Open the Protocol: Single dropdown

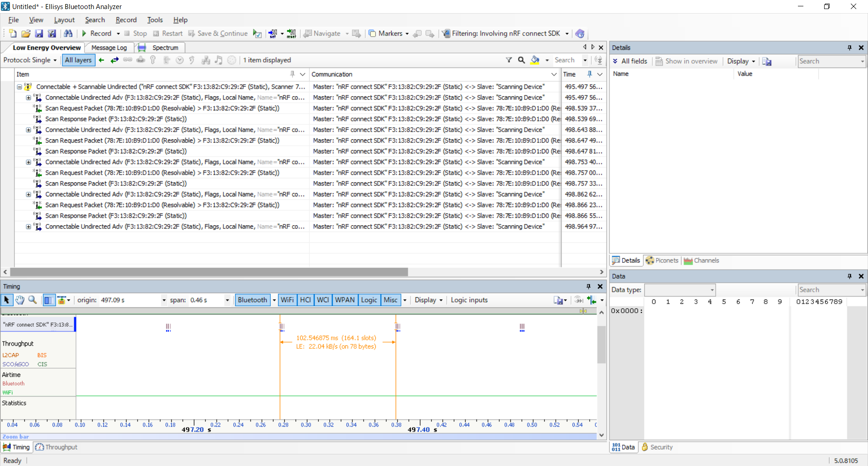pos(30,60)
